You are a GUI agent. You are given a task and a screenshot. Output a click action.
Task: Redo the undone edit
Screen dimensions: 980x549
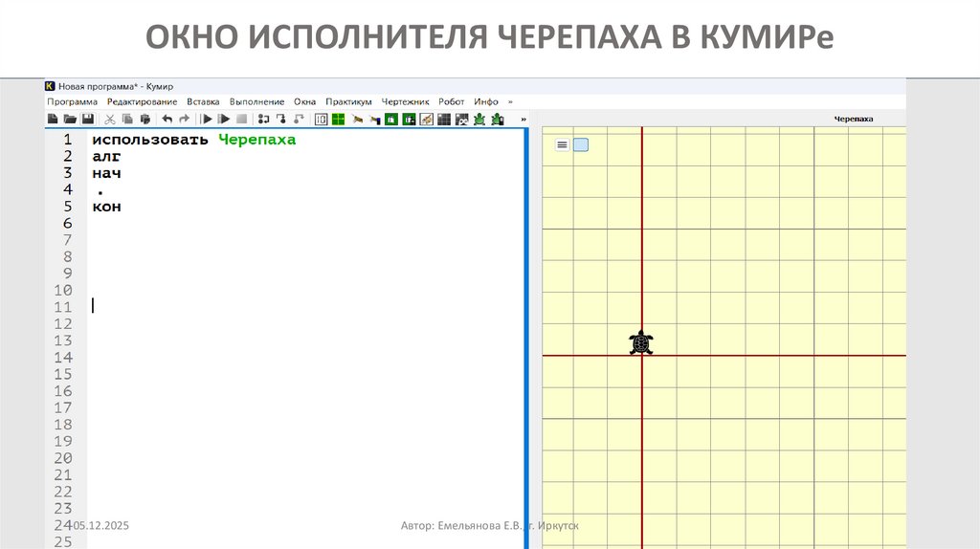click(185, 119)
